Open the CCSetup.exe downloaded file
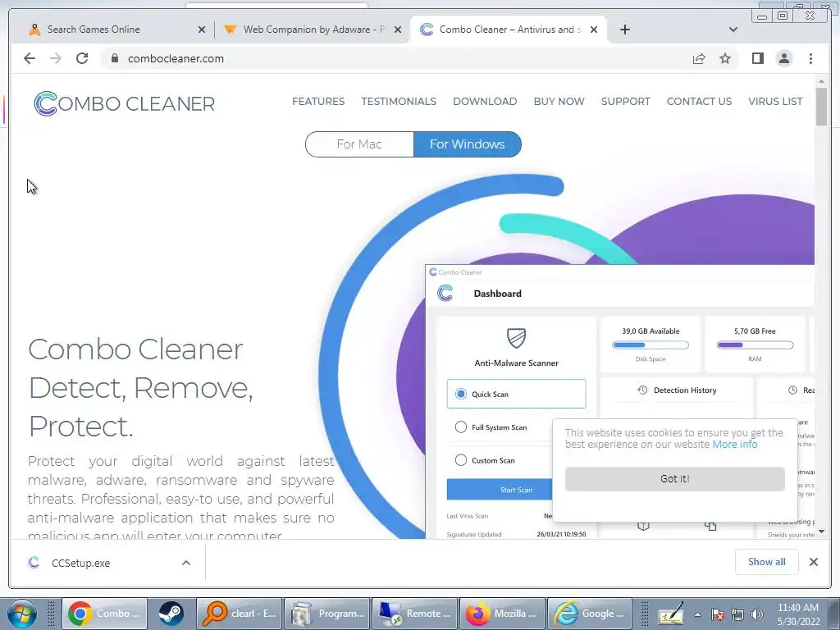This screenshot has height=630, width=840. [80, 563]
